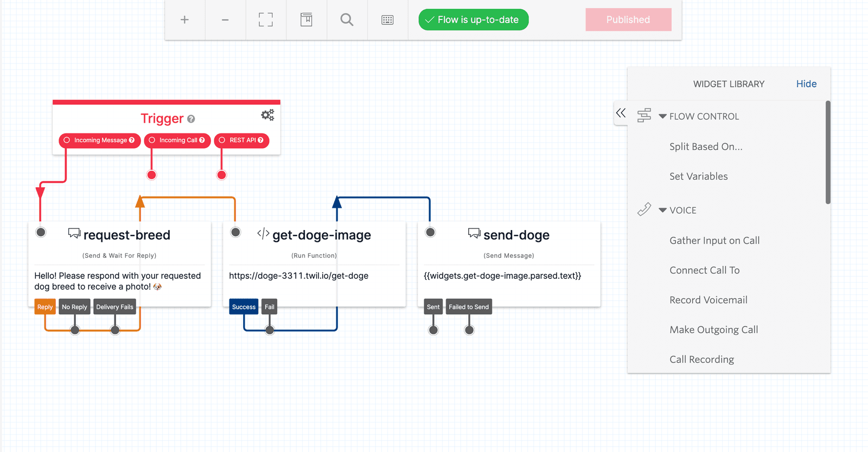868x452 pixels.
Task: Click the Trigger help question mark
Action: coord(191,119)
